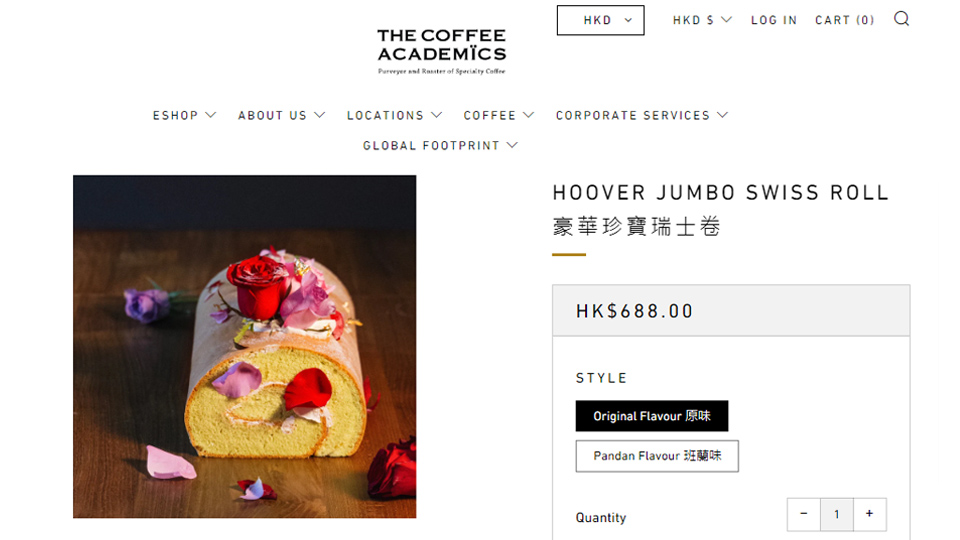Image resolution: width=960 pixels, height=540 pixels.
Task: Click the Swiss roll product image
Action: point(244,347)
